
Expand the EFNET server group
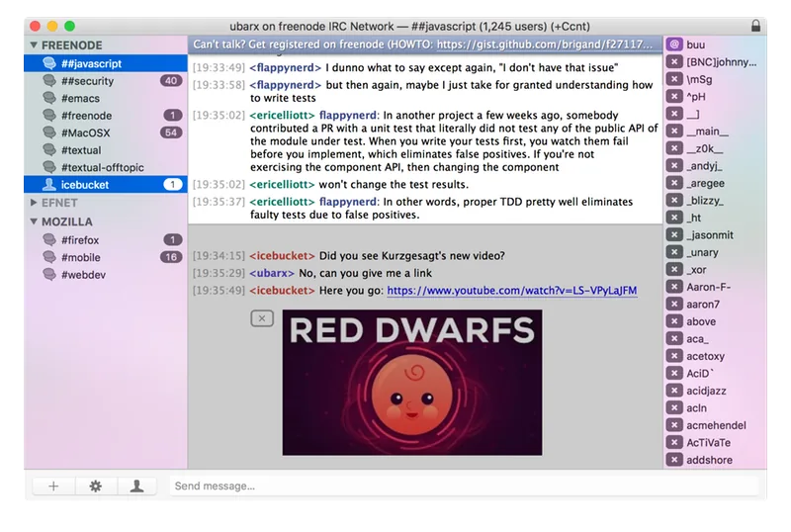34,203
